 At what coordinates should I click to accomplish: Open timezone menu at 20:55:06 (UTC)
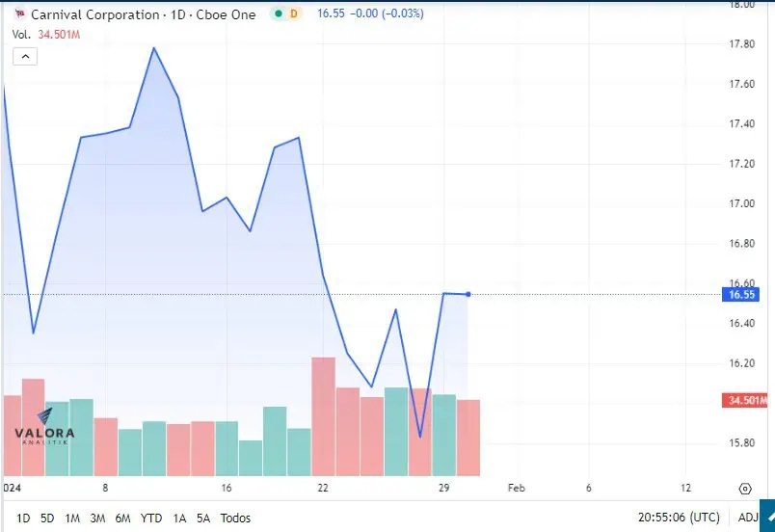click(x=679, y=518)
